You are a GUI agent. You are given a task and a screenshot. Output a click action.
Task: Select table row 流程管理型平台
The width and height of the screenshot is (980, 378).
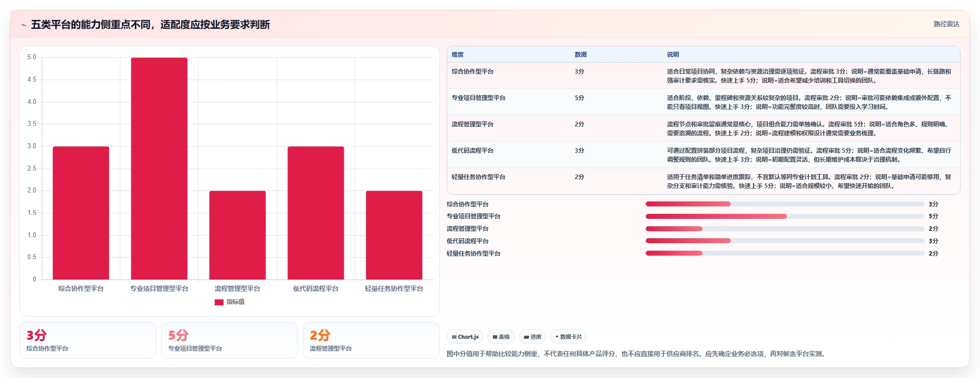703,128
